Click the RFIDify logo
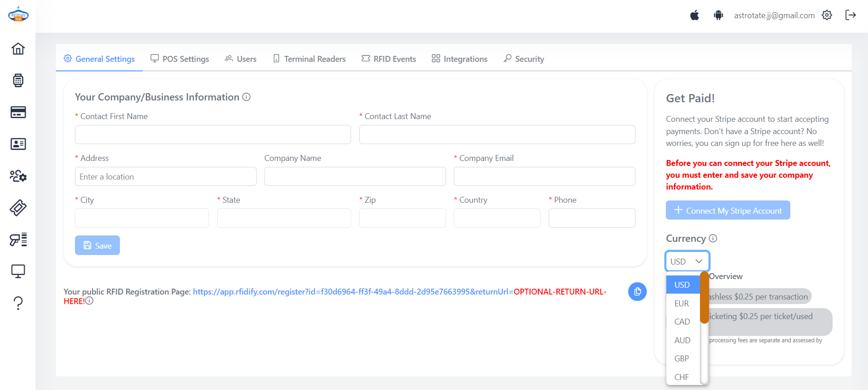This screenshot has height=390, width=868. (x=18, y=15)
